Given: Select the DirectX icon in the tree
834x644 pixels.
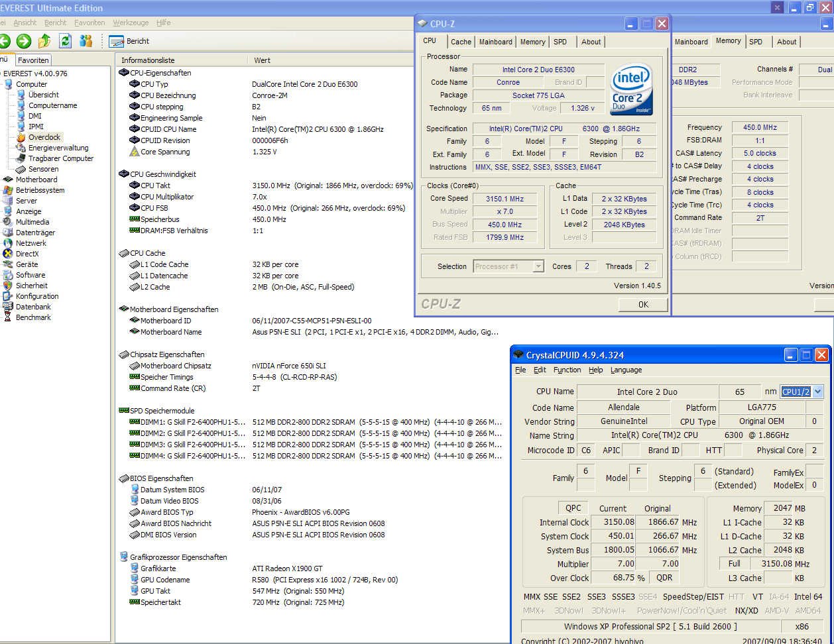Looking at the screenshot, I should point(8,254).
